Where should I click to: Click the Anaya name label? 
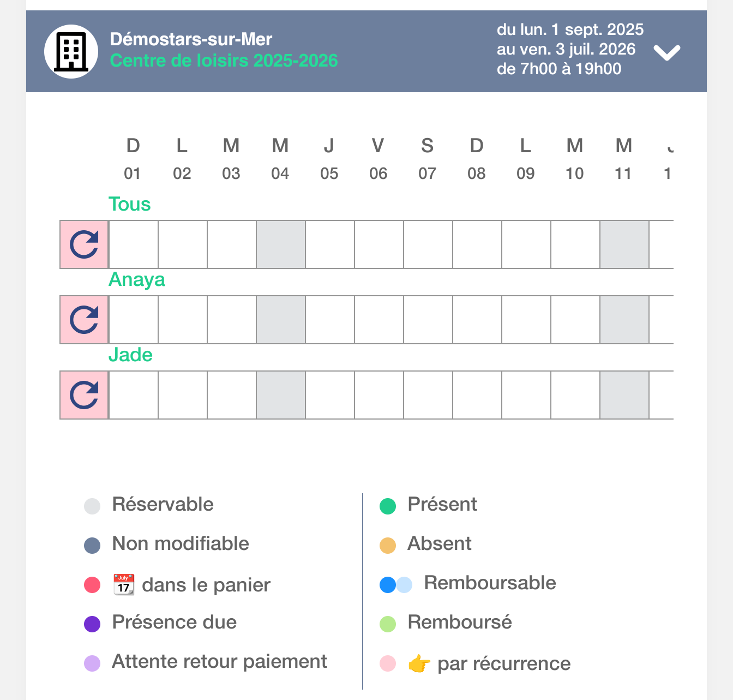(136, 279)
